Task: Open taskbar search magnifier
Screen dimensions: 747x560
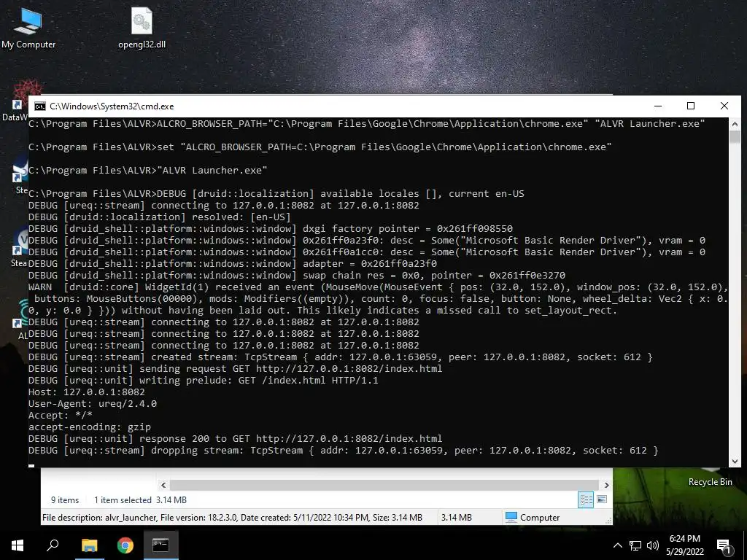Action: tap(53, 545)
